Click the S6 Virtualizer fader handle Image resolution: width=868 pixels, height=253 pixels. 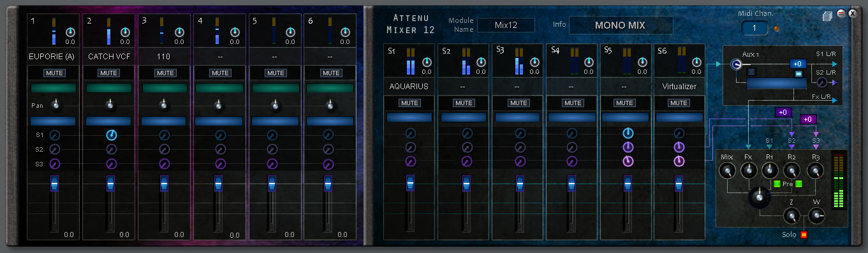pyautogui.click(x=679, y=184)
